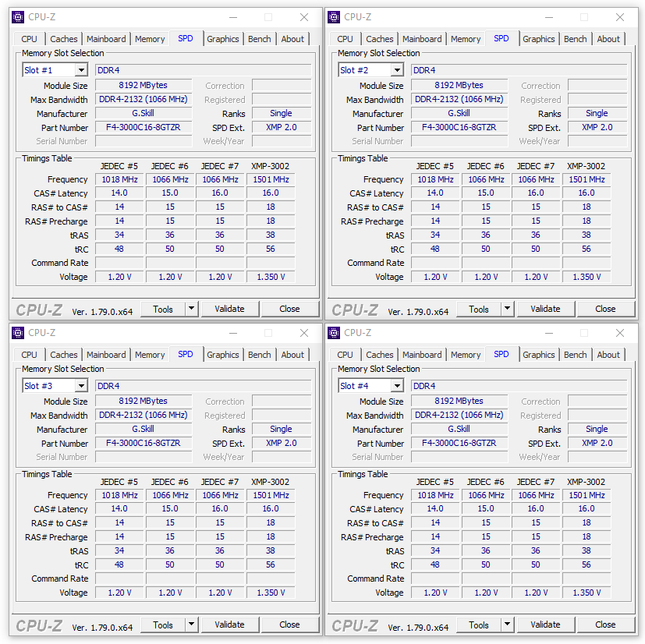Click Close button in Slot #1 window

289,309
